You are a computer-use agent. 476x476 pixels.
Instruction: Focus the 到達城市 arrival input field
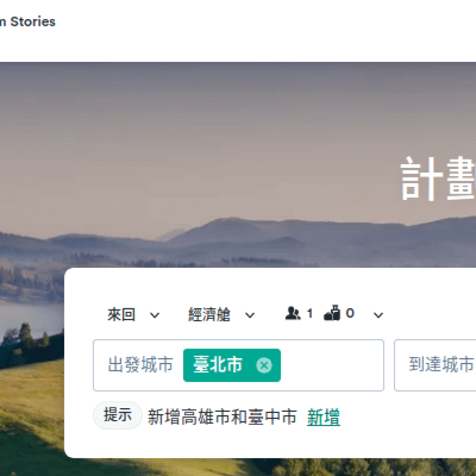pyautogui.click(x=435, y=365)
